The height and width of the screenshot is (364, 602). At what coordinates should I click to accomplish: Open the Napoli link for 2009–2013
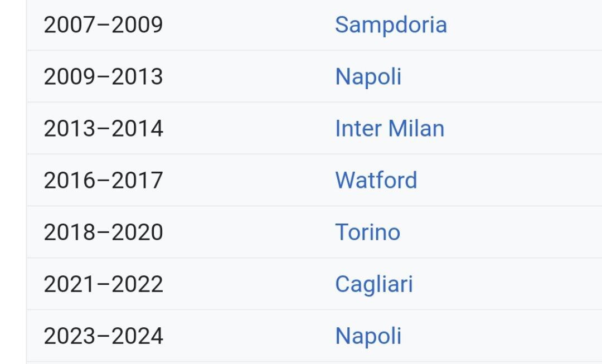368,77
